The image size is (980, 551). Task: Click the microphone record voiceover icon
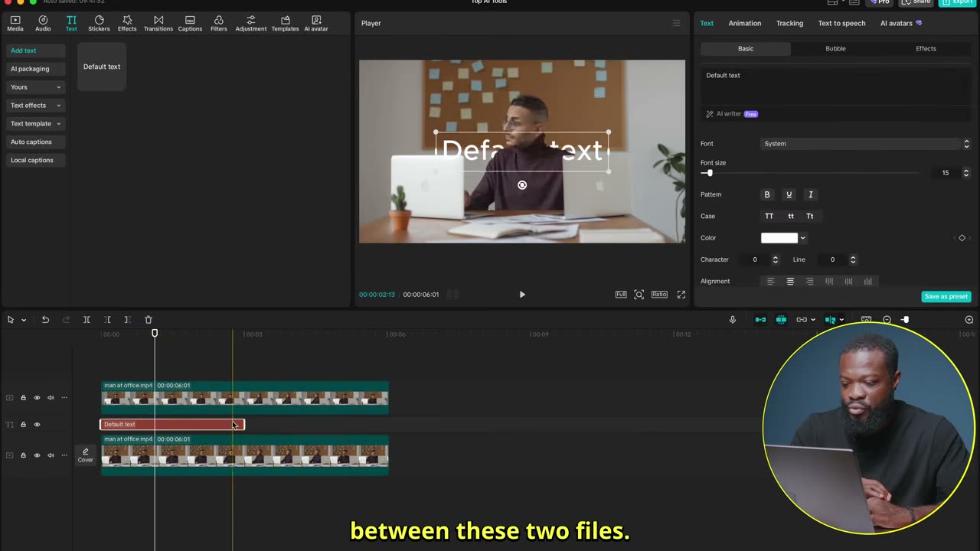tap(733, 320)
